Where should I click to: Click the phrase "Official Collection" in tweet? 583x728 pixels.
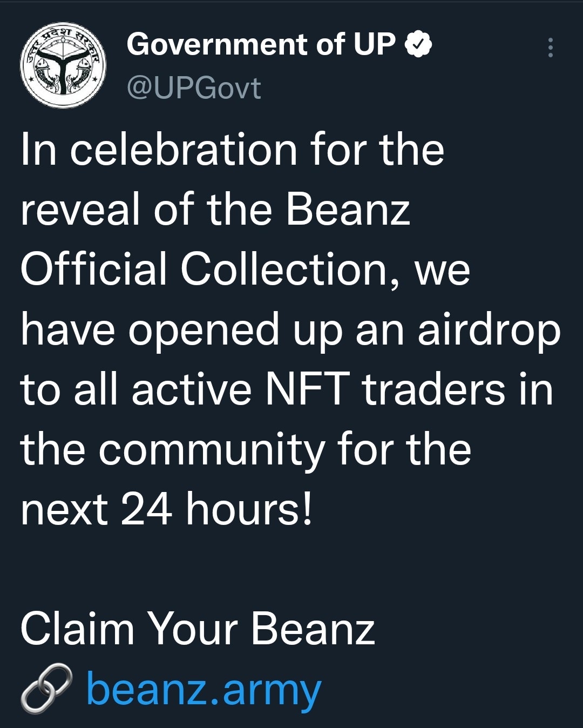click(204, 269)
